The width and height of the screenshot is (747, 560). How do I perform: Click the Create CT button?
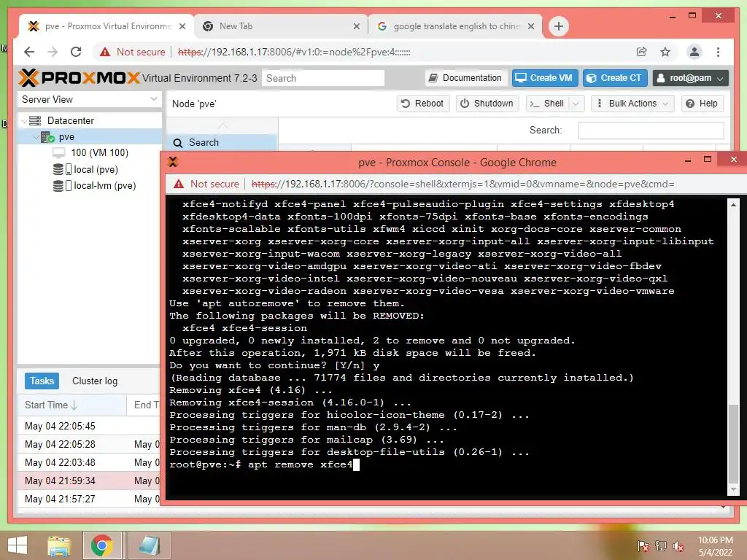click(x=614, y=78)
